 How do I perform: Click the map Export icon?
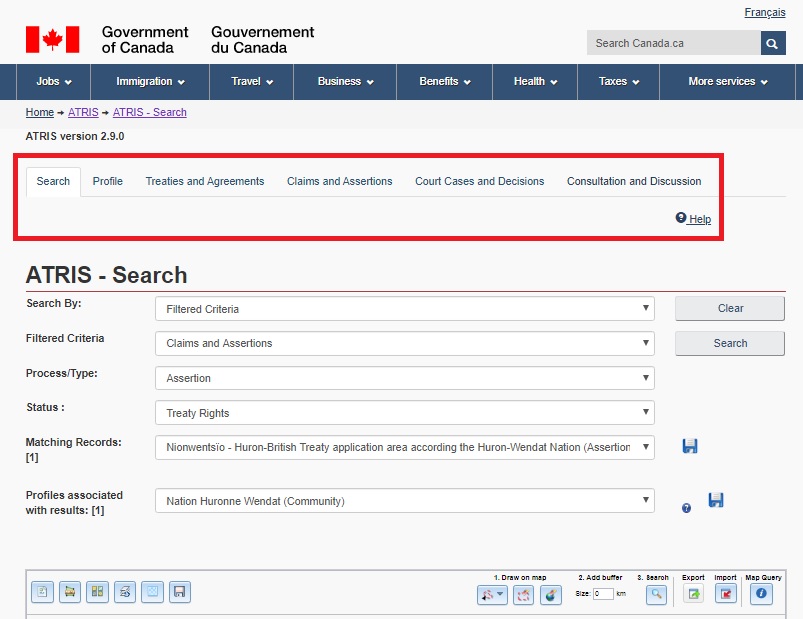(x=693, y=594)
